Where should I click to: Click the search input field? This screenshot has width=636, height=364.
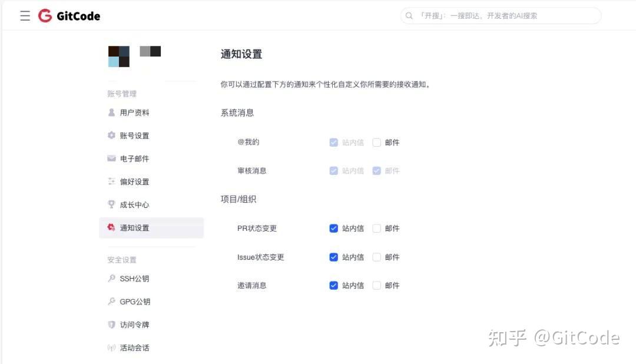pyautogui.click(x=501, y=16)
